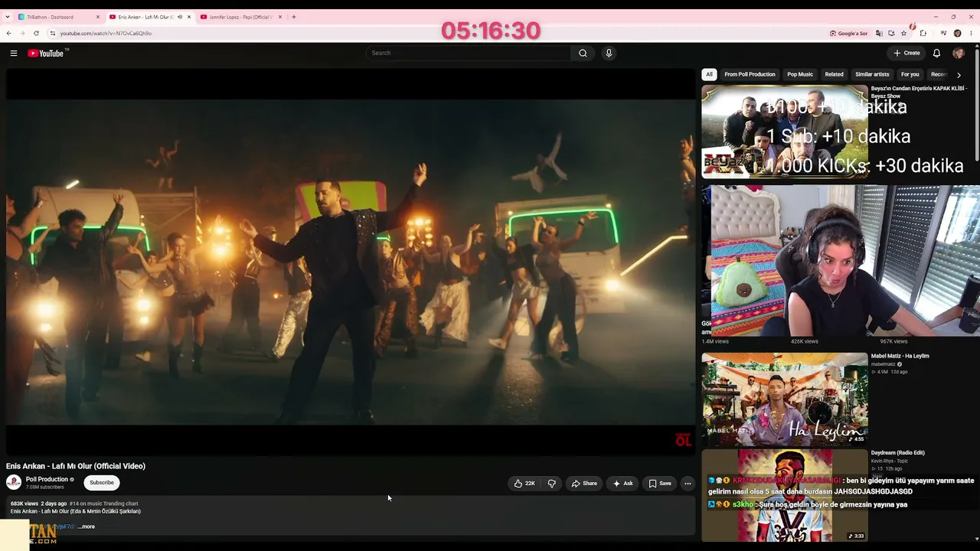Expand the tab search dropdown arrow
This screenshot has height=551, width=980.
(x=8, y=17)
